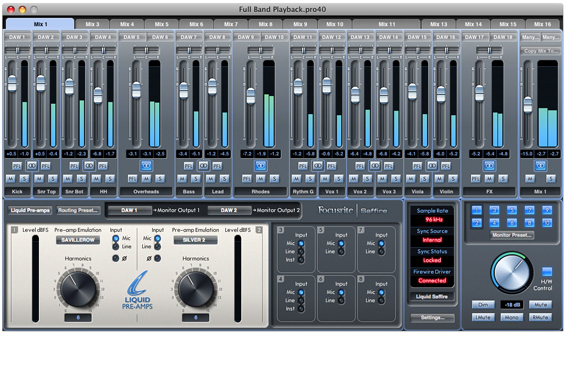Select monitor output 6 button
The height and width of the screenshot is (369, 566).
[512, 223]
